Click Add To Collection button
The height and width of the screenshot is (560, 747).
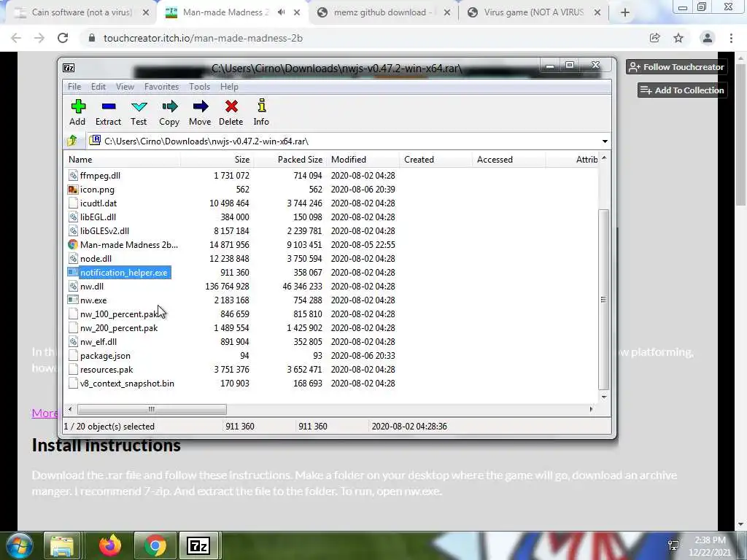(682, 90)
